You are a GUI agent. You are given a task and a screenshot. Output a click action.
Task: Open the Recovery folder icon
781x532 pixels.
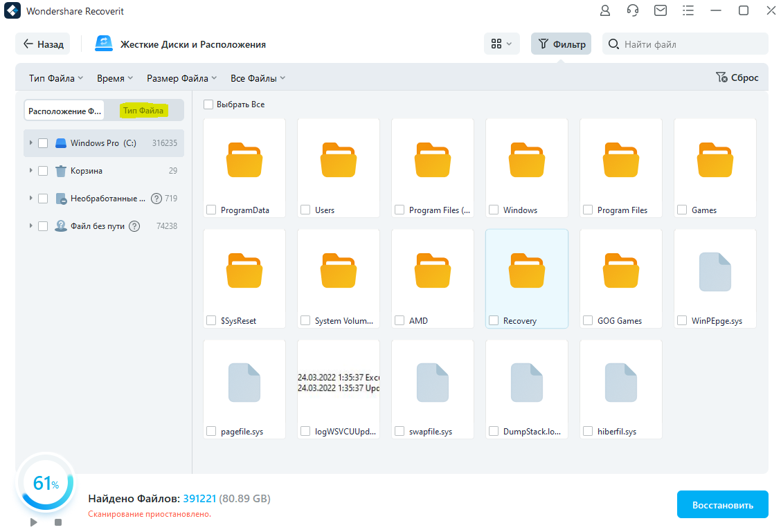pos(526,270)
